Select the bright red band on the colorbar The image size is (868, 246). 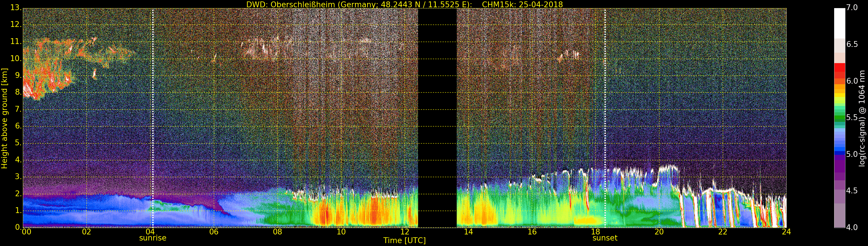[839, 67]
